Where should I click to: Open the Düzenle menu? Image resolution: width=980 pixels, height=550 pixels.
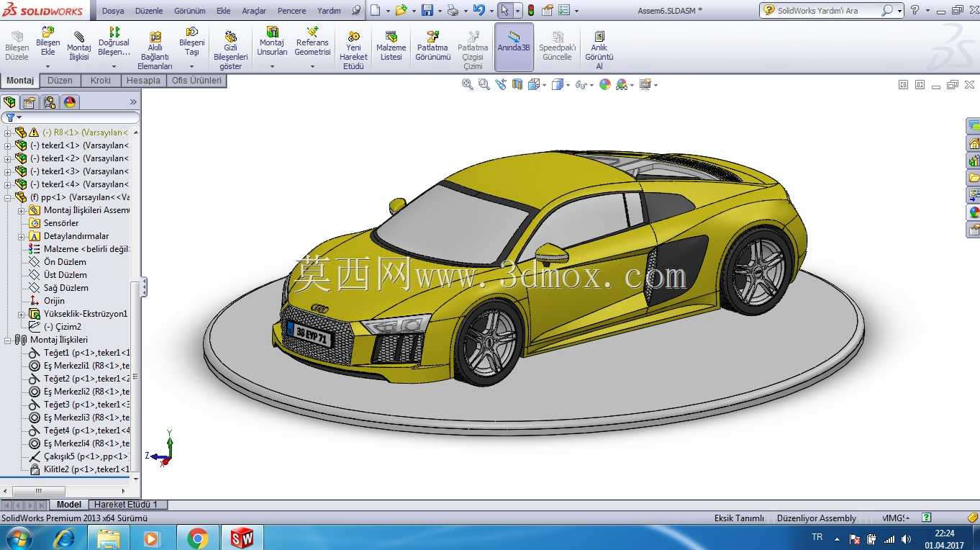click(149, 11)
